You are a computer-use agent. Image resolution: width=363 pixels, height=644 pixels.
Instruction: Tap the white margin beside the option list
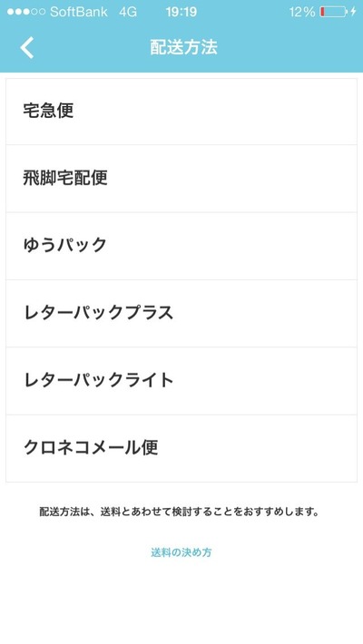(x=359, y=279)
